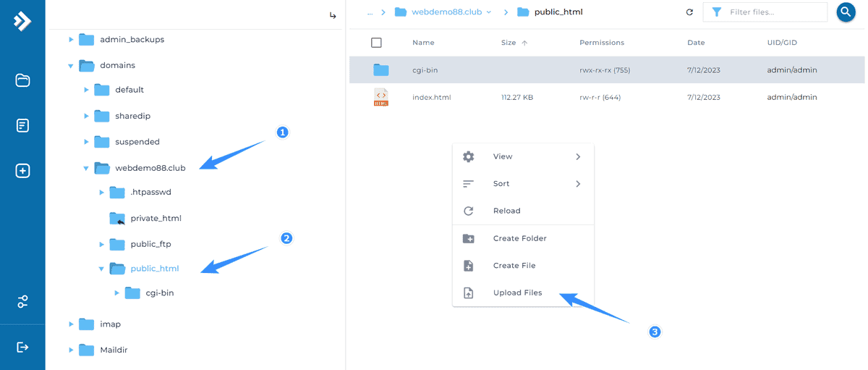This screenshot has height=370, width=868.
Task: Toggle the select-all checkbox in header
Action: pos(376,43)
